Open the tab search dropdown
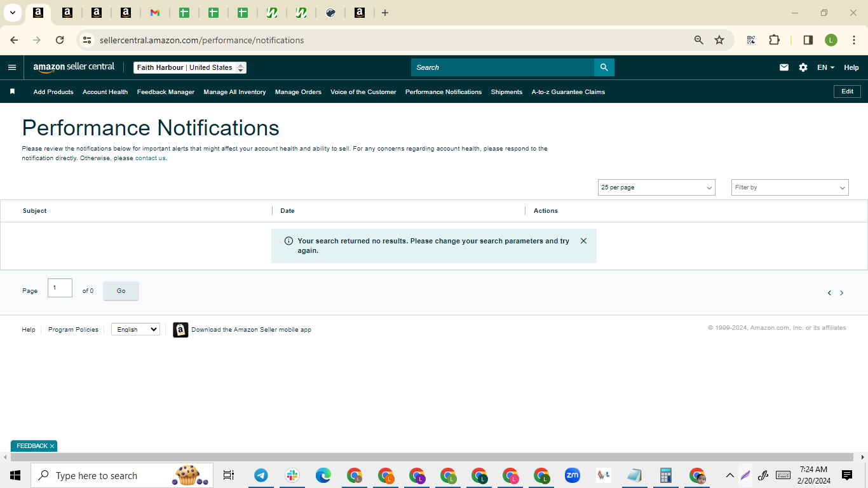 (12, 13)
